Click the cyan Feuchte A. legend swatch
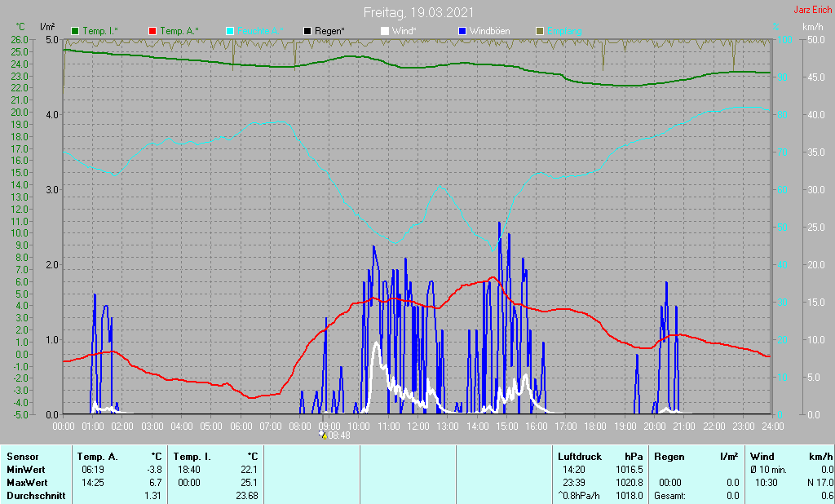This screenshot has width=835, height=504. (230, 32)
